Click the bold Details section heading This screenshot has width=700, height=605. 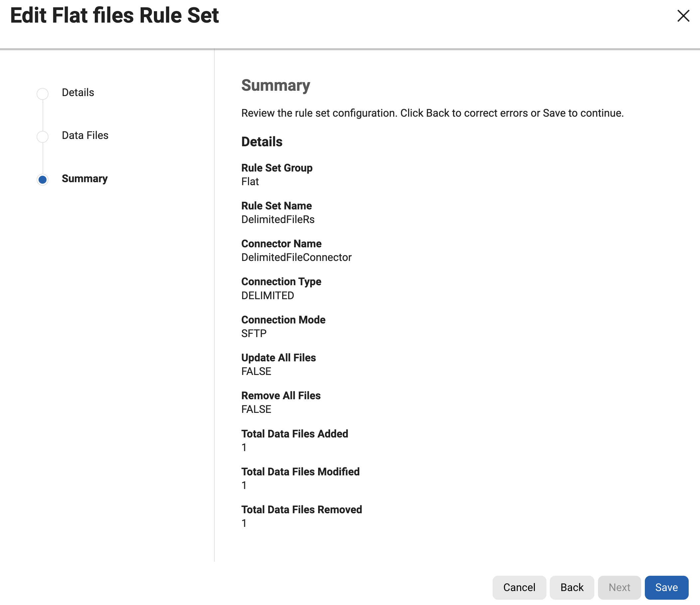262,142
